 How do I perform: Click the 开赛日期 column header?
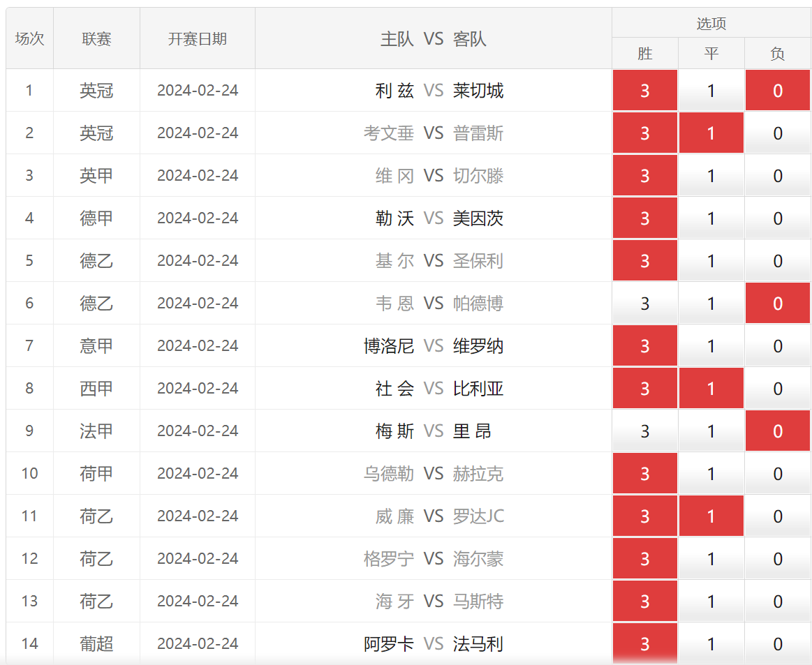(x=198, y=38)
